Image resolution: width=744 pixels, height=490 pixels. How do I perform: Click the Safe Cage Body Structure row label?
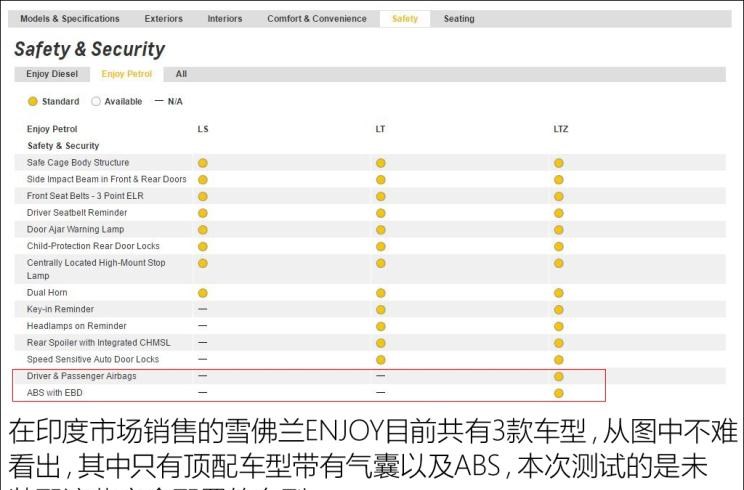click(78, 163)
